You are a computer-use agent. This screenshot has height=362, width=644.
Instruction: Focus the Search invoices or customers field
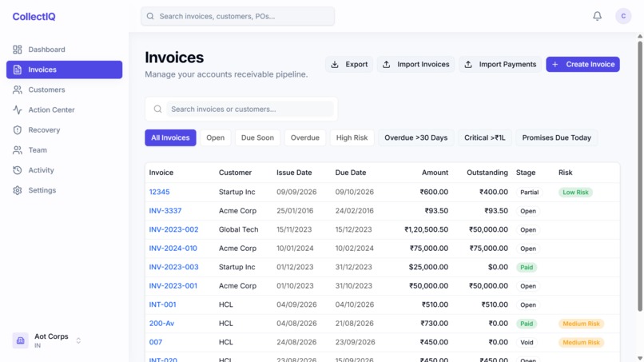click(x=250, y=109)
